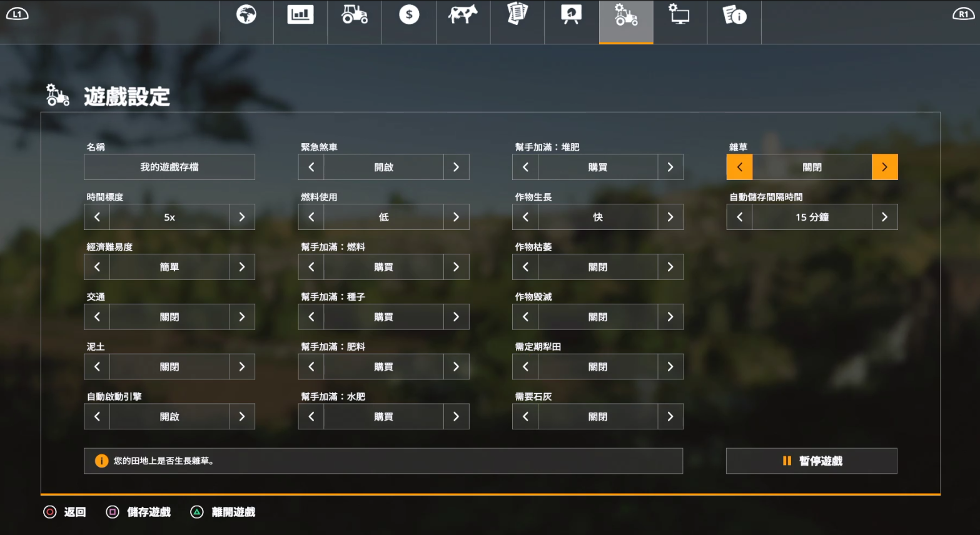The image size is (980, 535).
Task: Open the presentation board tab icon
Action: pyautogui.click(x=572, y=14)
